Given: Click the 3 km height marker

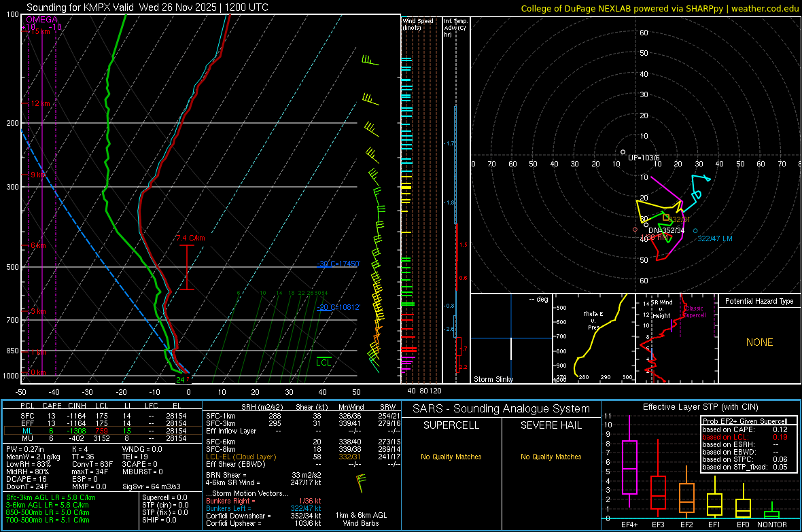Looking at the screenshot, I should point(38,312).
